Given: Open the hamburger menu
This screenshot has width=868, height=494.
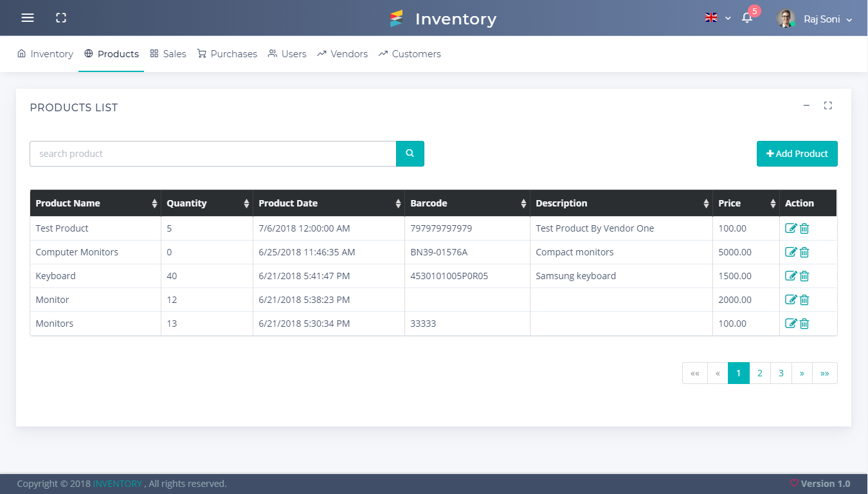Looking at the screenshot, I should (x=28, y=18).
